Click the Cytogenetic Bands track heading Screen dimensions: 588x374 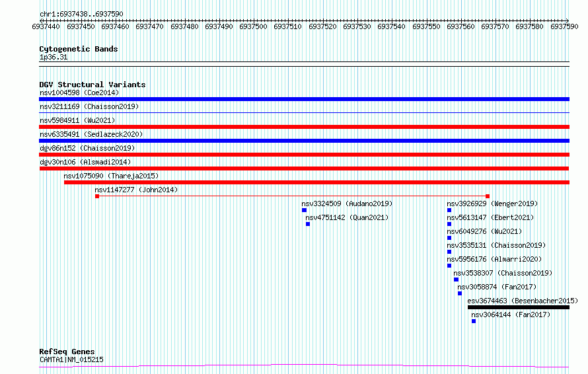point(79,49)
